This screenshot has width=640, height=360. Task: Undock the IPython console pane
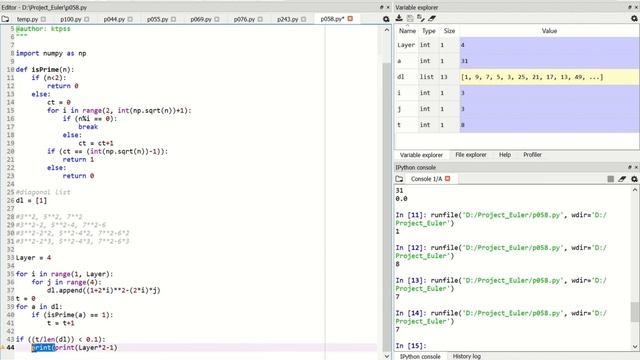630,167
